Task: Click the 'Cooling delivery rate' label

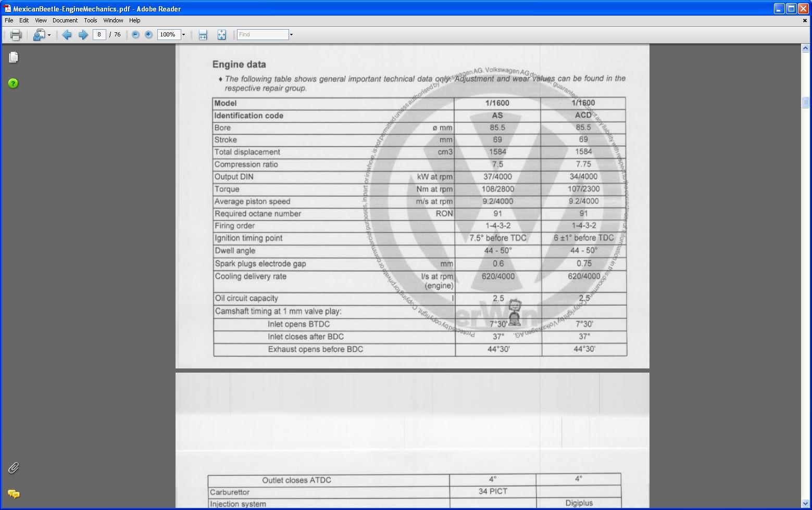Action: click(251, 276)
